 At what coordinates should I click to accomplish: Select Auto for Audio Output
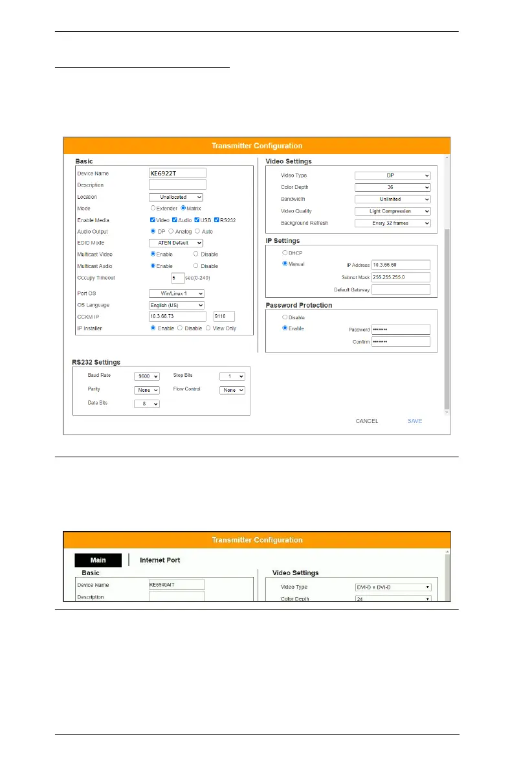point(197,231)
